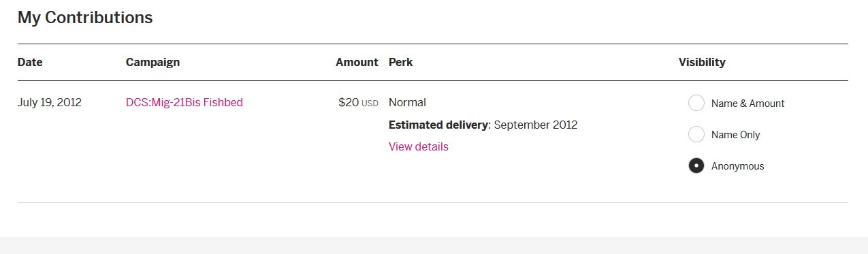Open the DCS:Mig-21Bis Fishbed campaign link
868x254 pixels.
click(184, 102)
